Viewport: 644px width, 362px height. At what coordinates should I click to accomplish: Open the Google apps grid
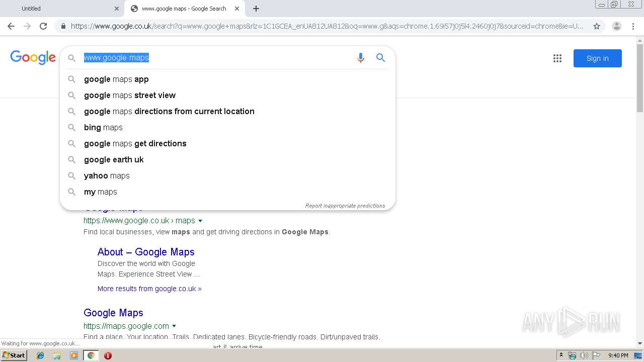(557, 58)
